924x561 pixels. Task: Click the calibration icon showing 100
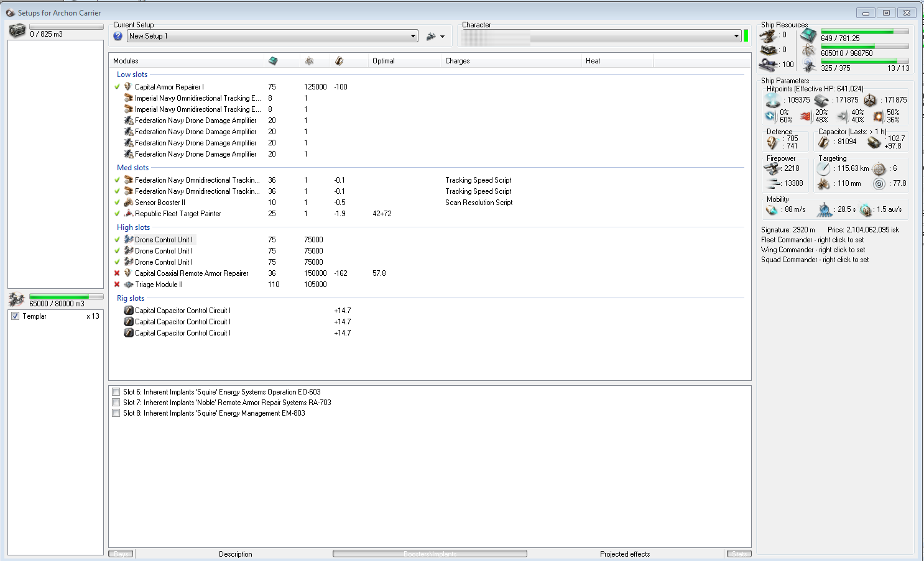(x=769, y=64)
